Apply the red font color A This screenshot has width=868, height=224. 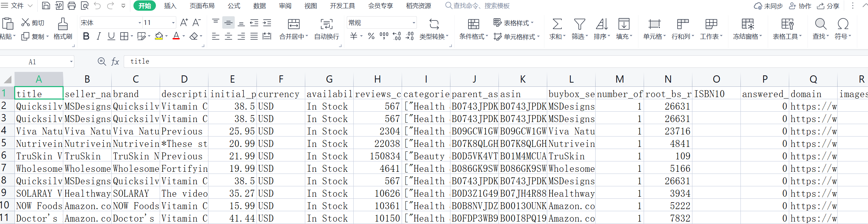click(x=176, y=36)
